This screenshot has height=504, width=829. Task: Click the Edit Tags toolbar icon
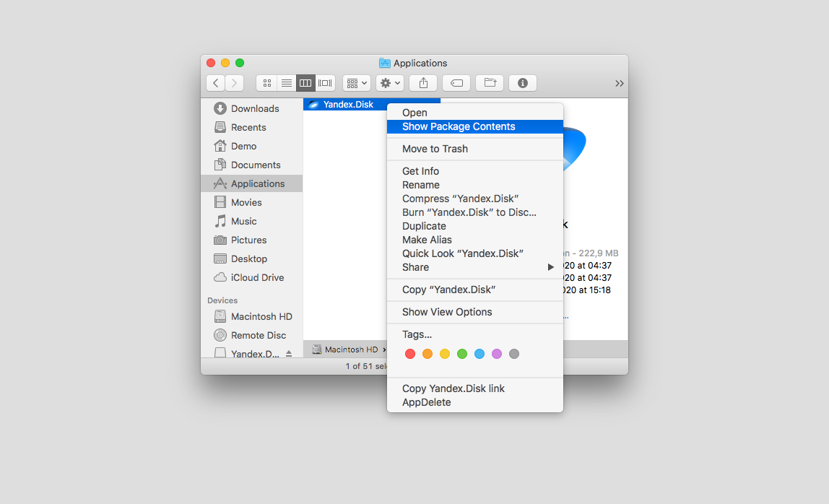pyautogui.click(x=456, y=83)
